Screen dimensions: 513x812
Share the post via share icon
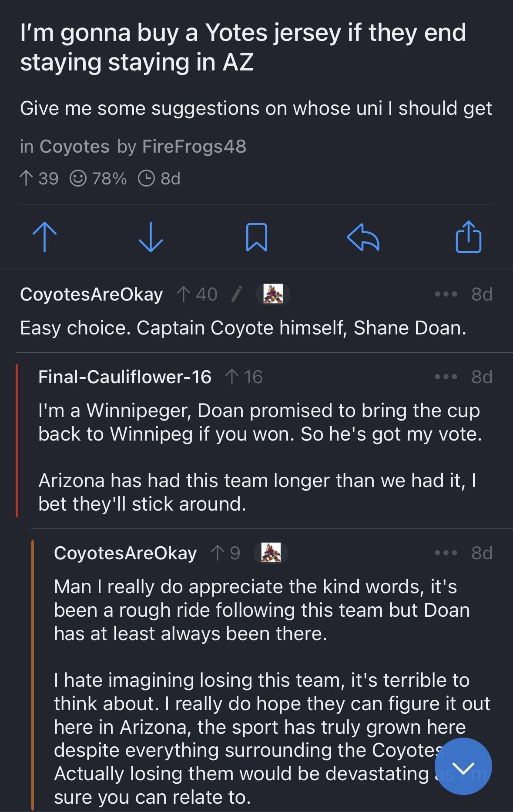coord(469,237)
